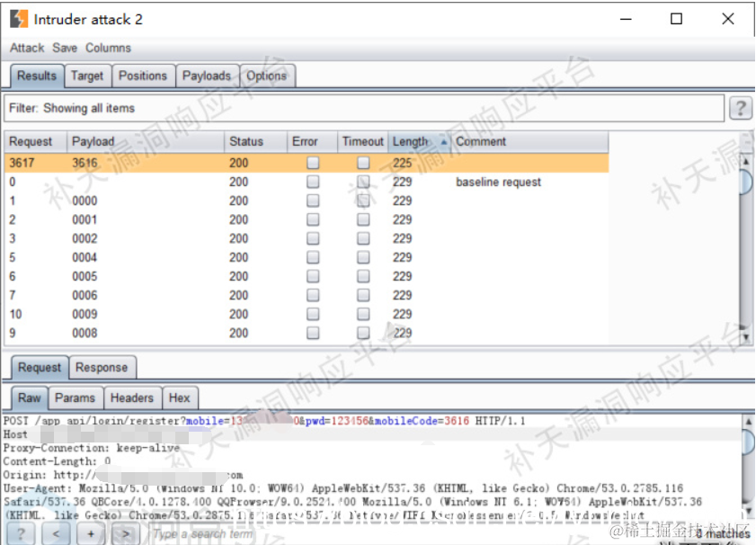The width and height of the screenshot is (756, 545).
Task: Toggle Timeout checkbox for request 3617
Action: pos(363,163)
